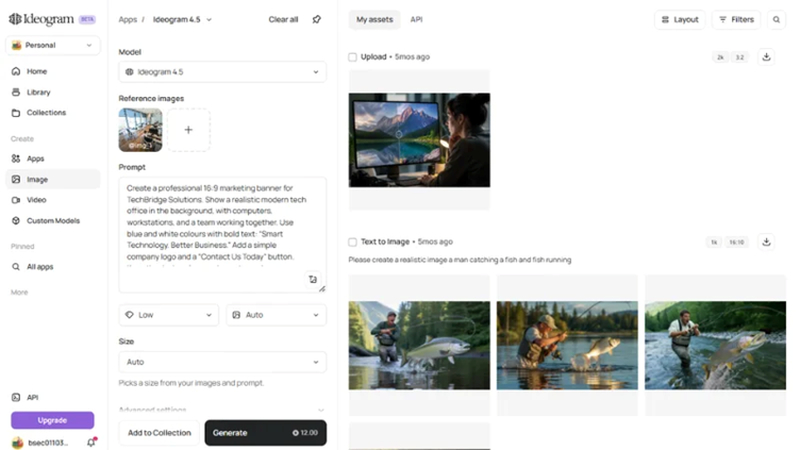The image size is (800, 450).
Task: Open the Filters menu
Action: pos(736,19)
